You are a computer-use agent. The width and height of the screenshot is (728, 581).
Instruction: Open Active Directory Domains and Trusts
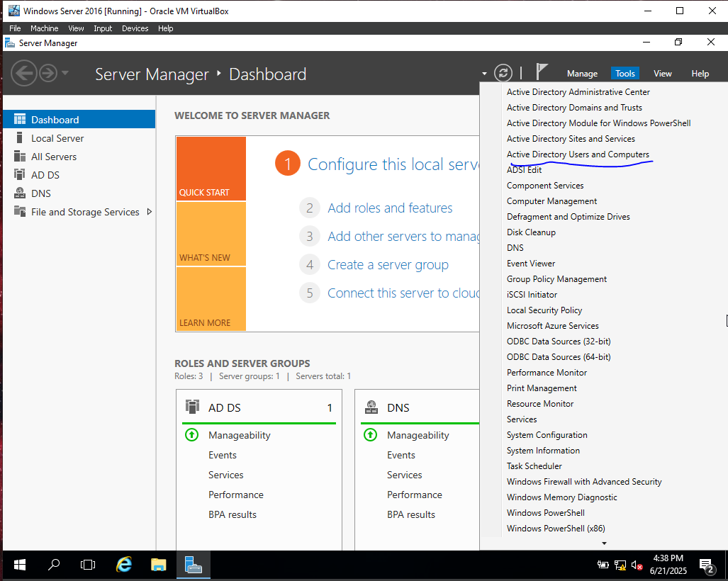pyautogui.click(x=574, y=107)
